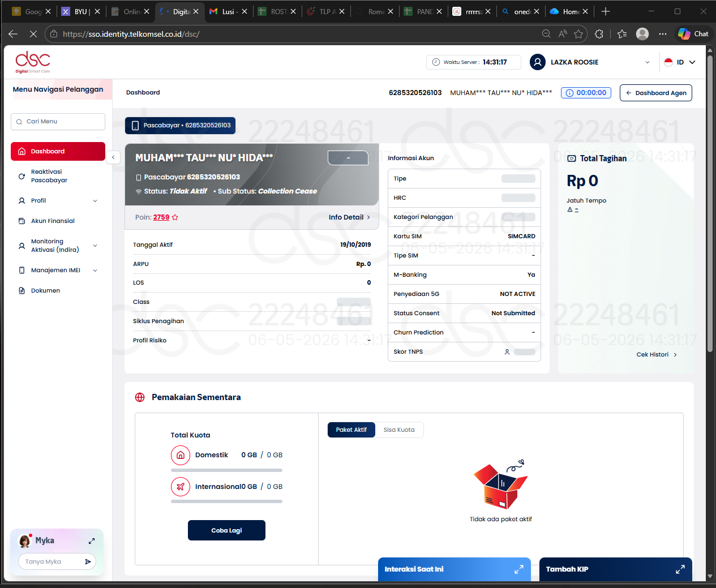Click the Total Tagihan icon

point(572,158)
